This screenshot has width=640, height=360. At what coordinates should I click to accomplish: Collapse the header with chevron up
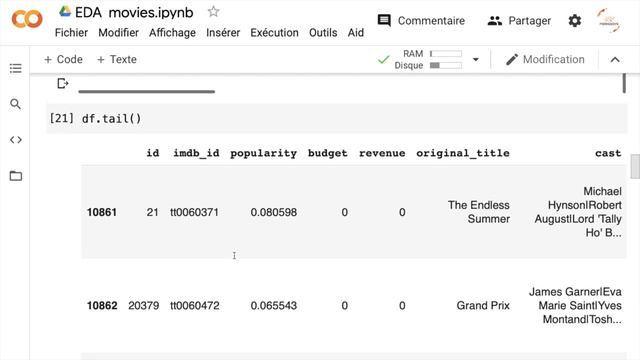[615, 60]
